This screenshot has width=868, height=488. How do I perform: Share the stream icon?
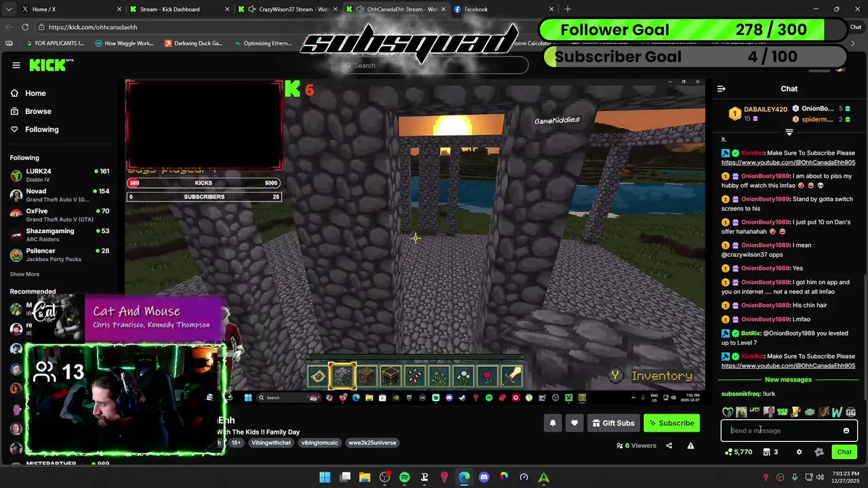coord(669,445)
